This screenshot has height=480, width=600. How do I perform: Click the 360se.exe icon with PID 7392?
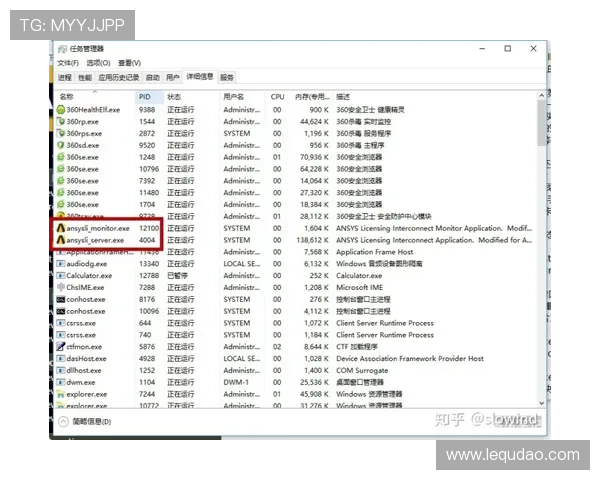[x=60, y=181]
